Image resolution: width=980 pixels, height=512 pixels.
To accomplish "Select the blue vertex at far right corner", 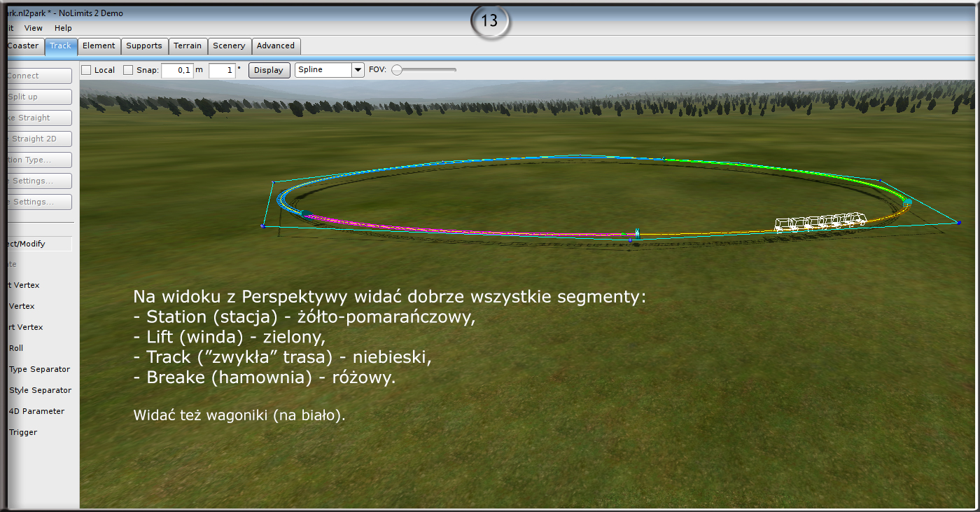I will click(958, 223).
